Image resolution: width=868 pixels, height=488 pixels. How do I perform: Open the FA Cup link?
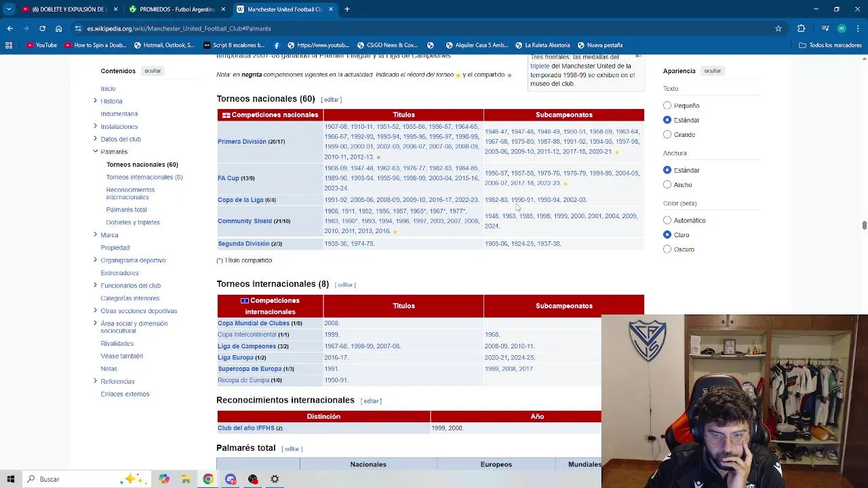click(229, 178)
